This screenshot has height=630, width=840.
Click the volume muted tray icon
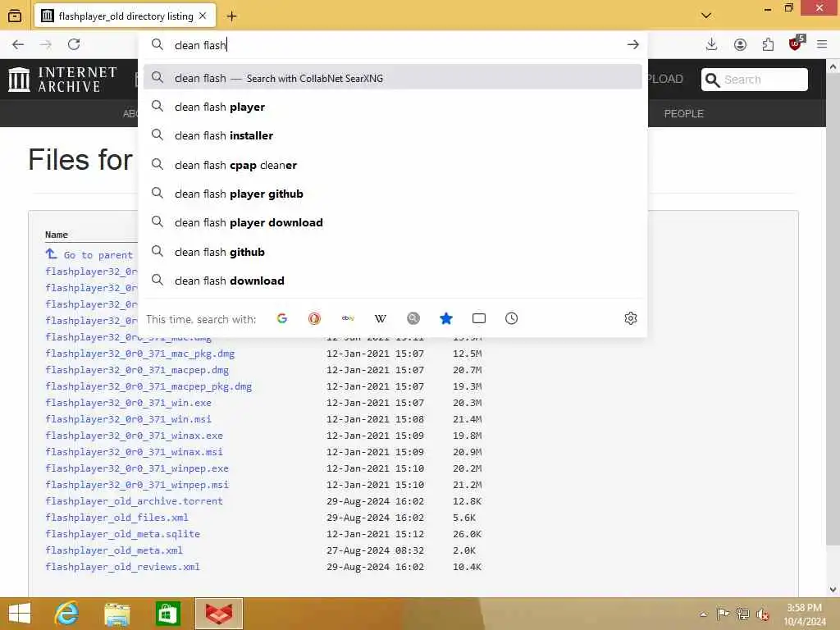[x=762, y=615]
